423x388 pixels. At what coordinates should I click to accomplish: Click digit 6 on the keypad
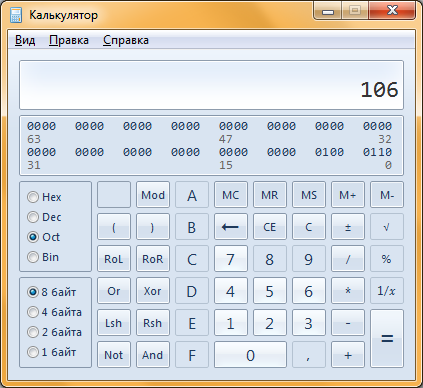point(309,291)
